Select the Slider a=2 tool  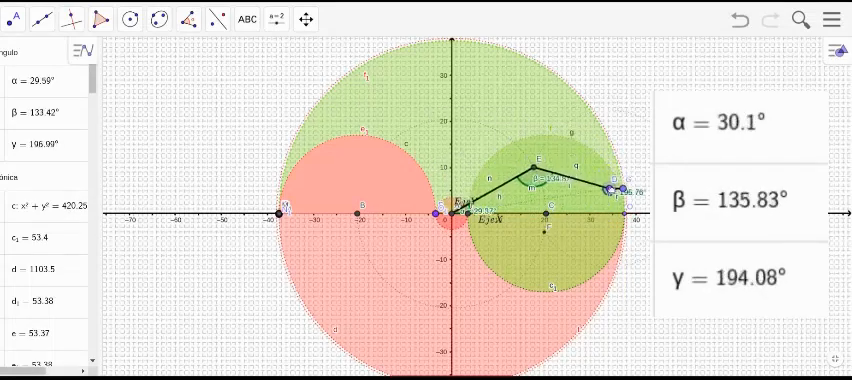(x=277, y=20)
